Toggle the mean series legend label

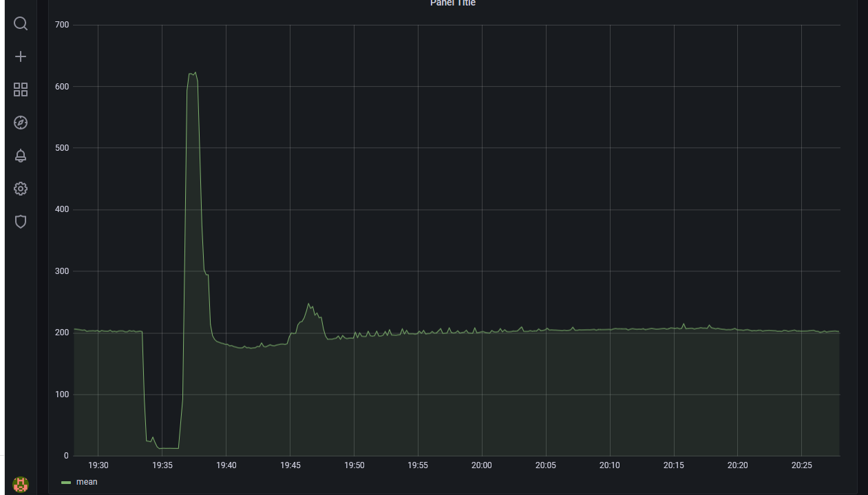click(87, 482)
